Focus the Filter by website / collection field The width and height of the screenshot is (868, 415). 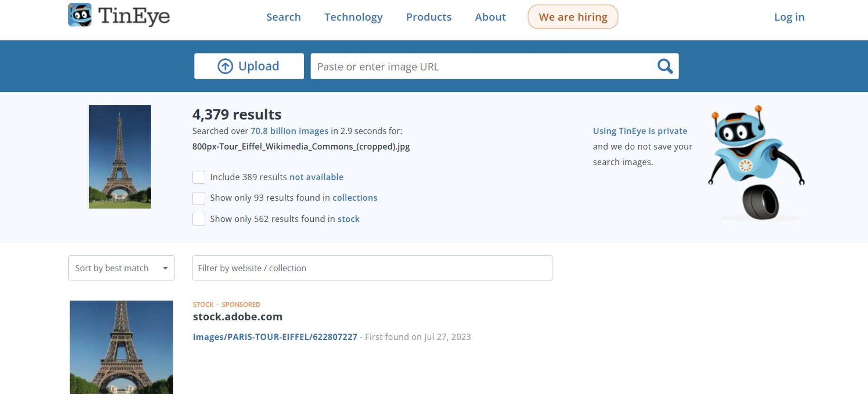[x=372, y=268]
